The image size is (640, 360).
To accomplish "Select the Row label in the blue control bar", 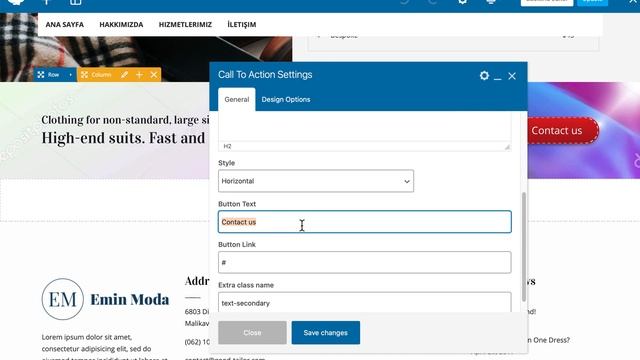I will click(x=53, y=75).
